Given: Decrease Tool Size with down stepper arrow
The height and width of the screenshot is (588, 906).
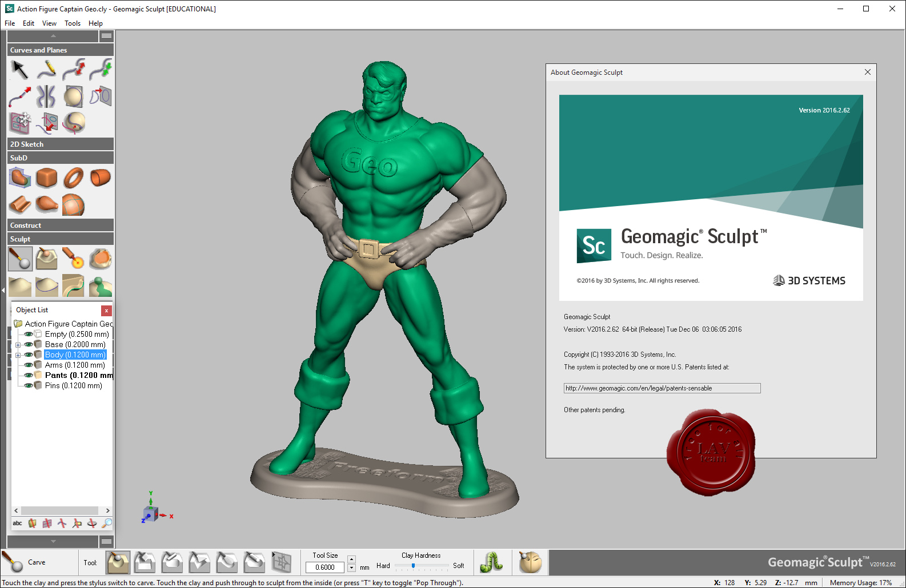Looking at the screenshot, I should click(x=351, y=568).
